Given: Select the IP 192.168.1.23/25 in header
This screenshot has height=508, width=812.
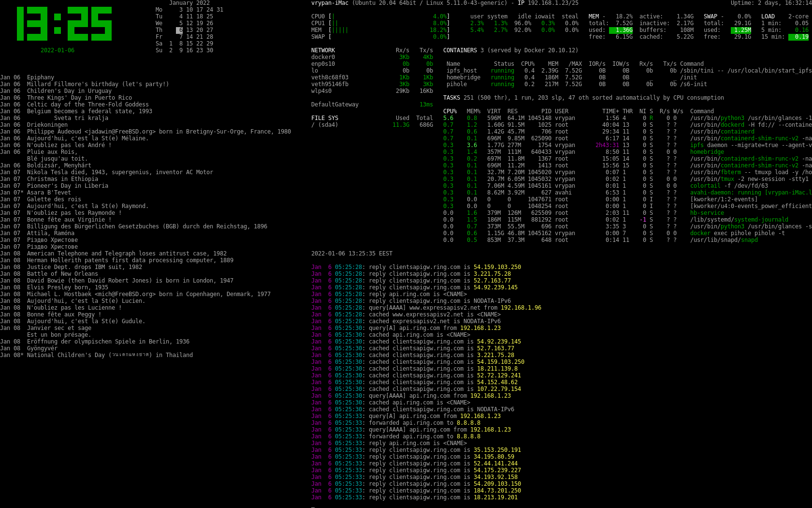Looking at the screenshot, I should tap(548, 3).
